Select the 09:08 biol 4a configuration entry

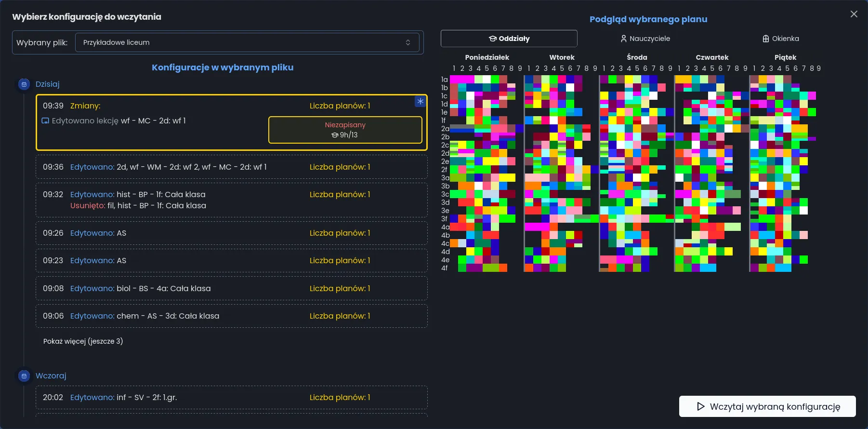click(x=231, y=288)
